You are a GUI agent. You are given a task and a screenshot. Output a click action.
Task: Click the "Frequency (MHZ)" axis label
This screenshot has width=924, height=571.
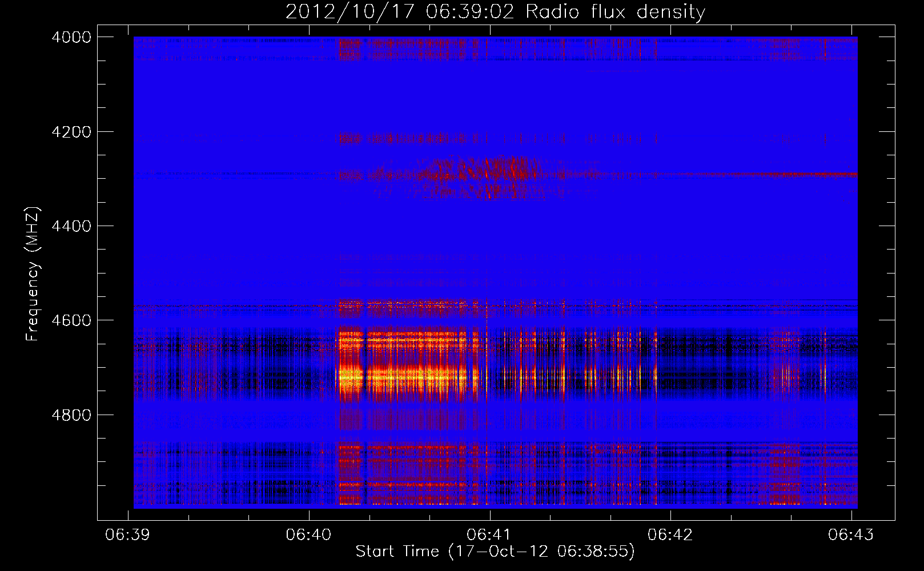tap(33, 274)
